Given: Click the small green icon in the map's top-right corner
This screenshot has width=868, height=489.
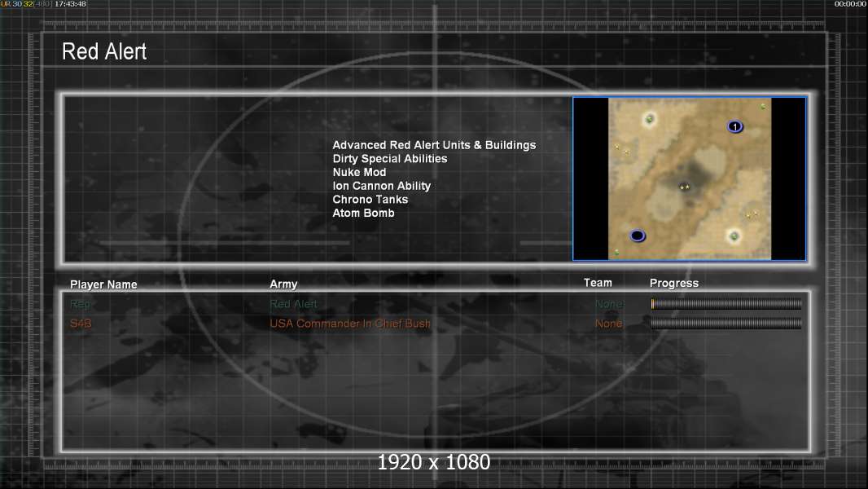Looking at the screenshot, I should point(763,106).
